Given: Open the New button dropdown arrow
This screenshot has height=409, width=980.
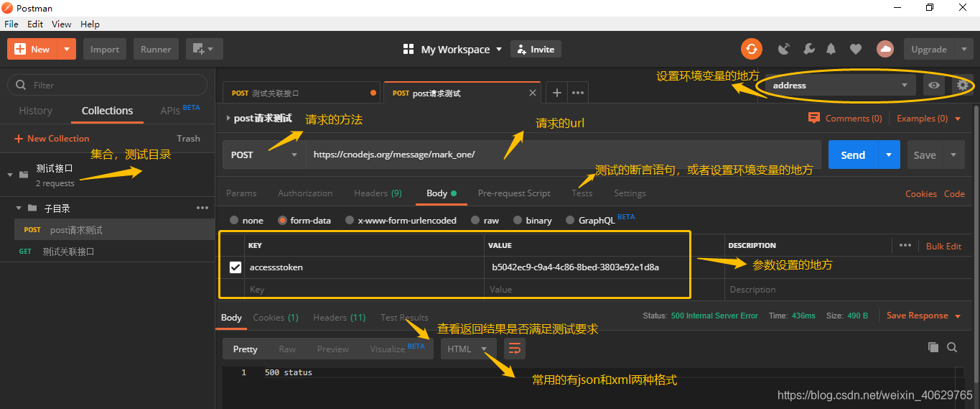Looking at the screenshot, I should coord(66,49).
